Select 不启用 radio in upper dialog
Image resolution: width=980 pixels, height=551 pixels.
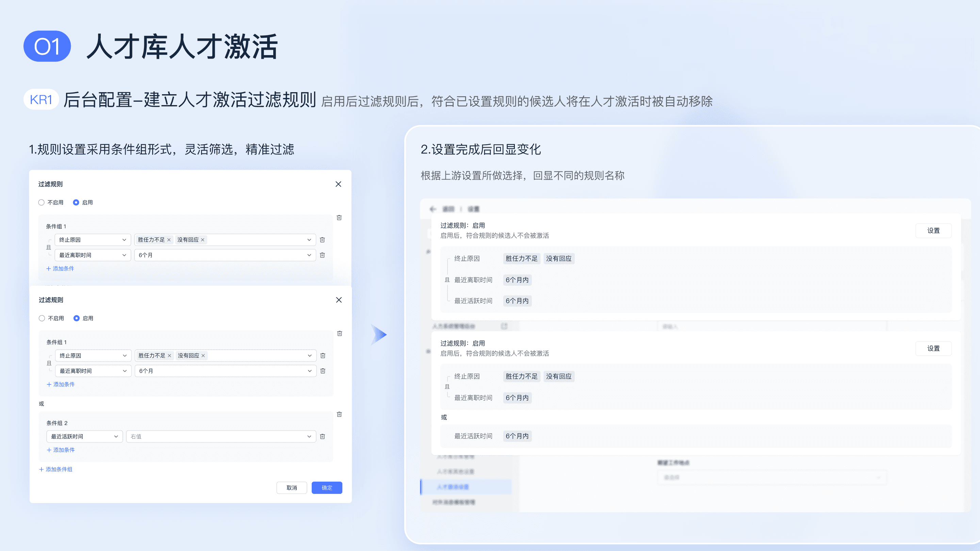pos(42,202)
